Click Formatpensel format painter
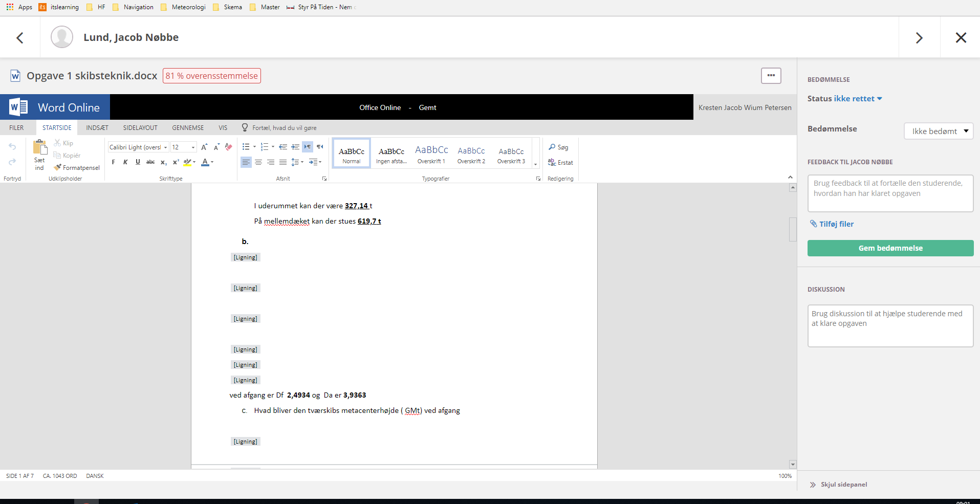 pyautogui.click(x=77, y=167)
